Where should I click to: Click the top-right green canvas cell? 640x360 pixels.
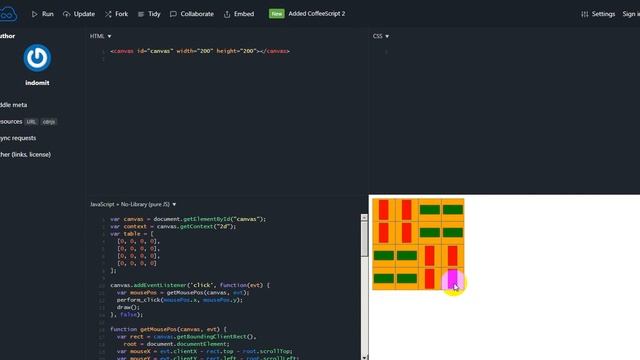(x=453, y=210)
